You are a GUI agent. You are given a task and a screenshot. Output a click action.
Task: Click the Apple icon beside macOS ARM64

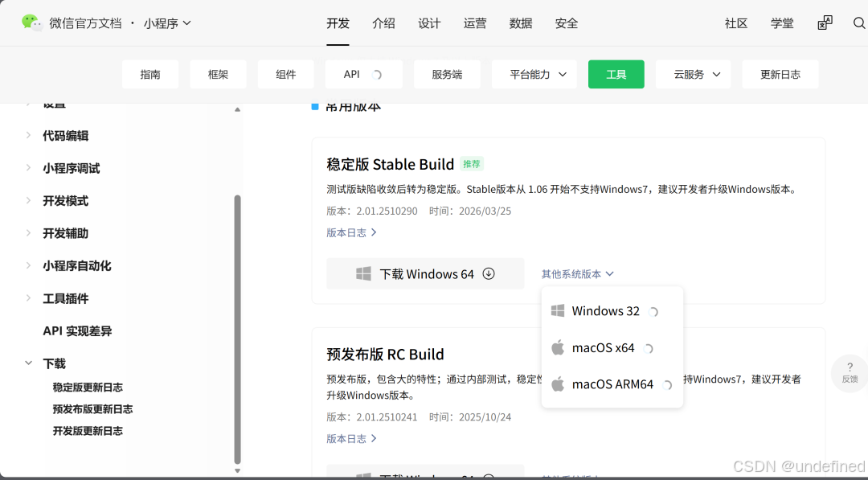click(x=558, y=384)
